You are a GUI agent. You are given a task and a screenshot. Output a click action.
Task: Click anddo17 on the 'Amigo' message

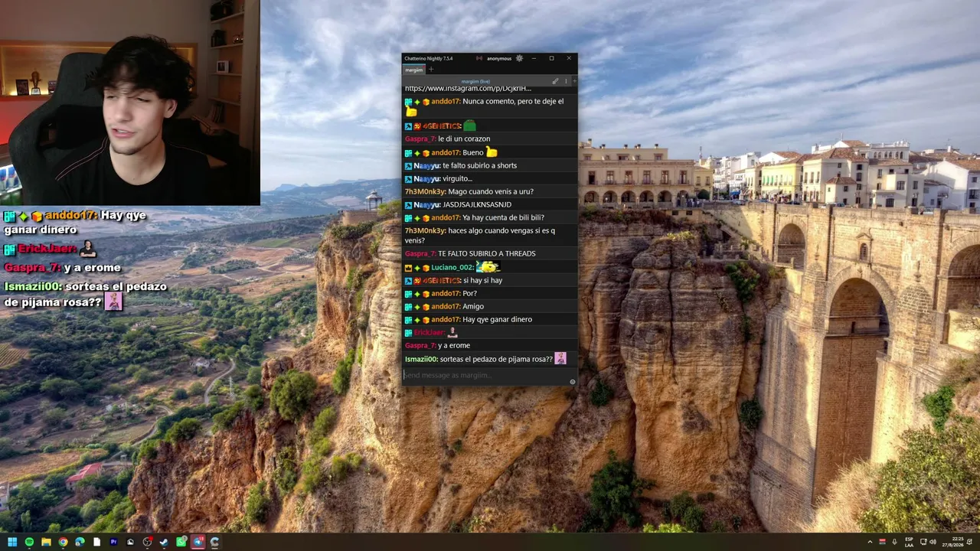coord(446,306)
